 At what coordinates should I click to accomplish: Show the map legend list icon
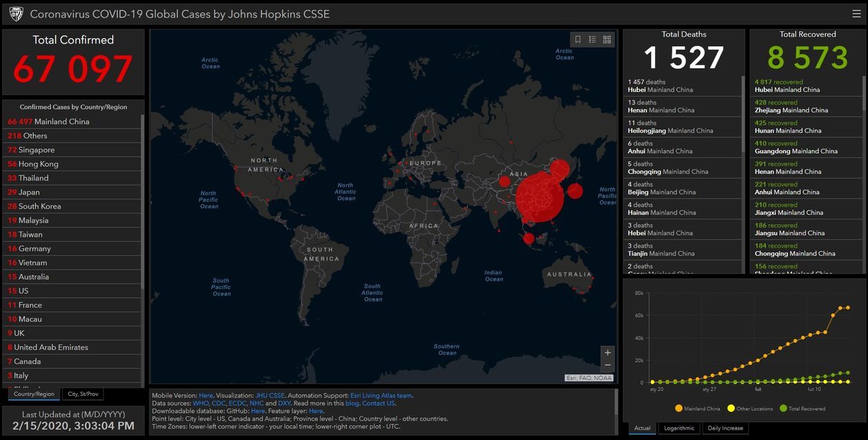click(x=592, y=40)
